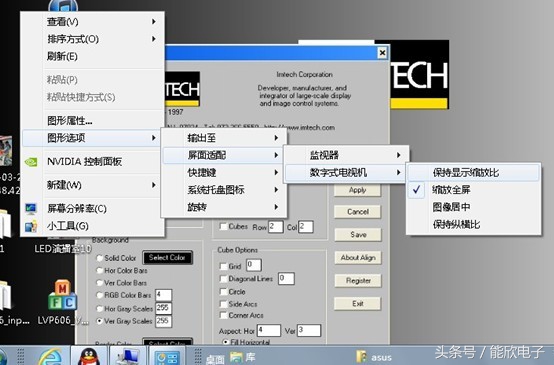554x365 pixels.
Task: Enable the Cubes checkbox
Action: [x=223, y=226]
